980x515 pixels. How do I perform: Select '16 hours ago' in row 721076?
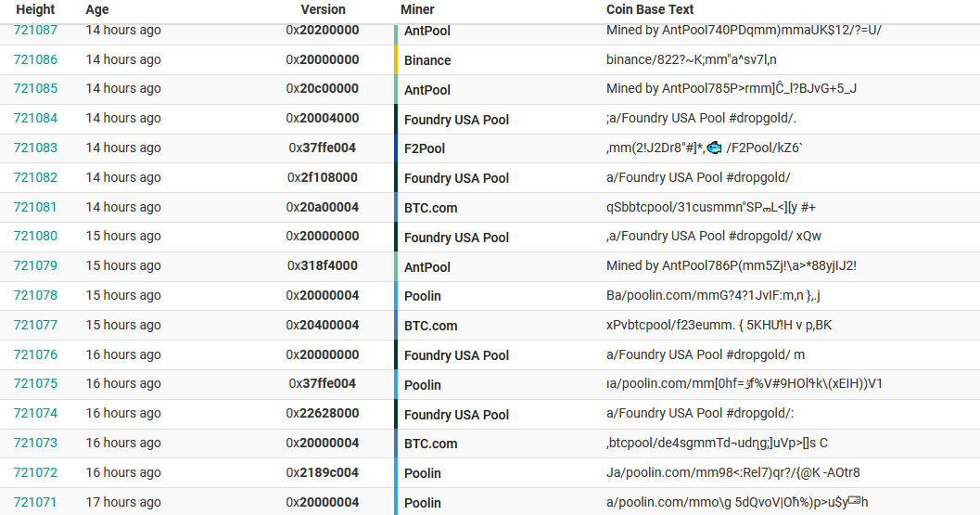(x=123, y=354)
